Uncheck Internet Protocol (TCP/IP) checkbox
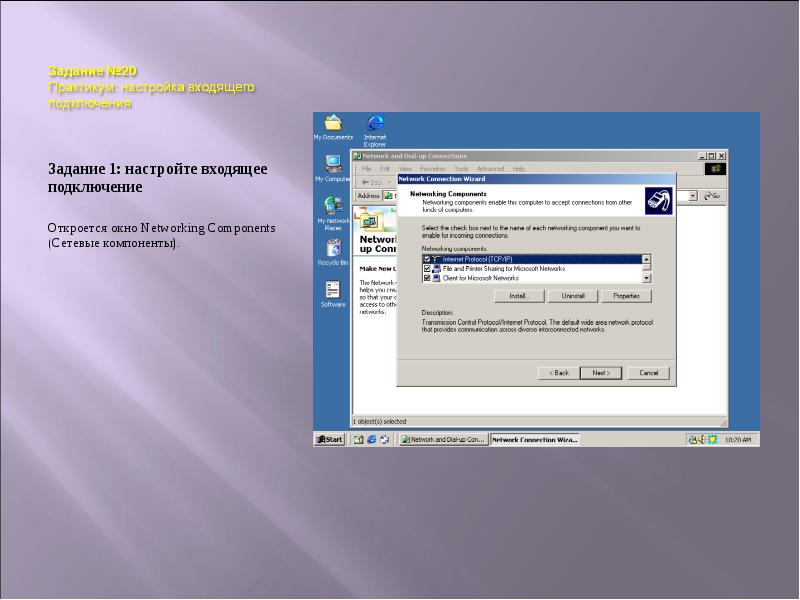Screen dimensions: 800x600 (427, 259)
